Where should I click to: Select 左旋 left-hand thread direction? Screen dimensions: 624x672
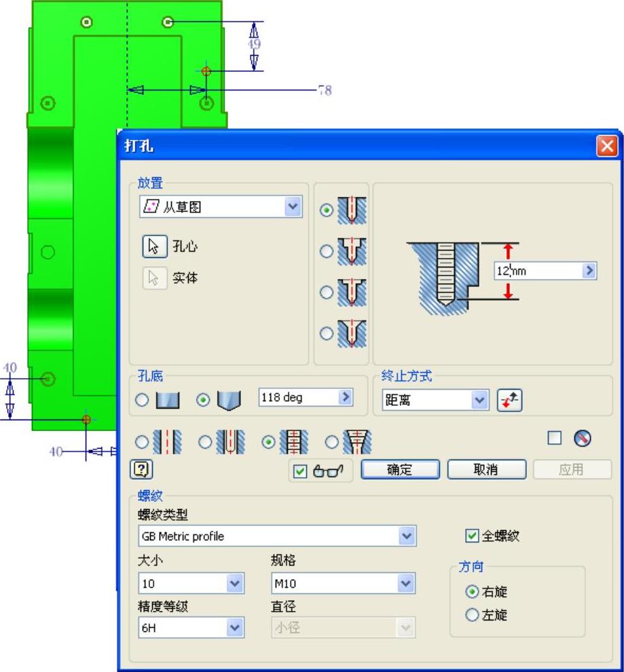472,615
